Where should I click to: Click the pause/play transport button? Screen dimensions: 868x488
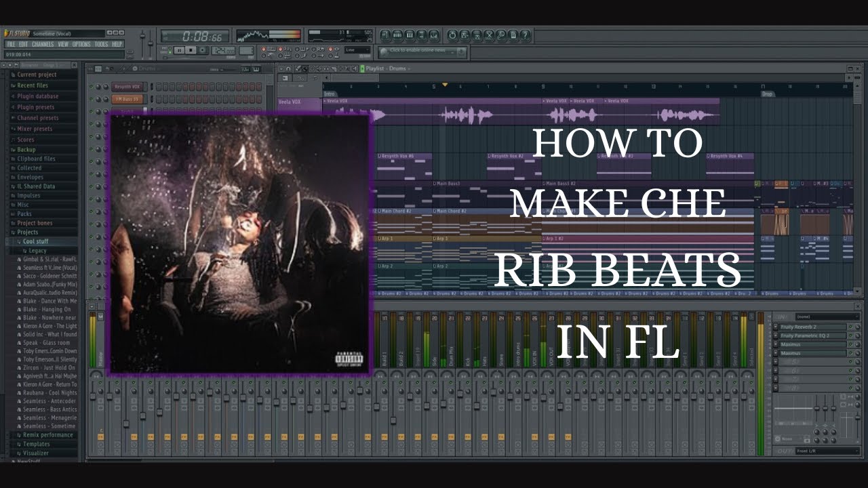(x=180, y=50)
